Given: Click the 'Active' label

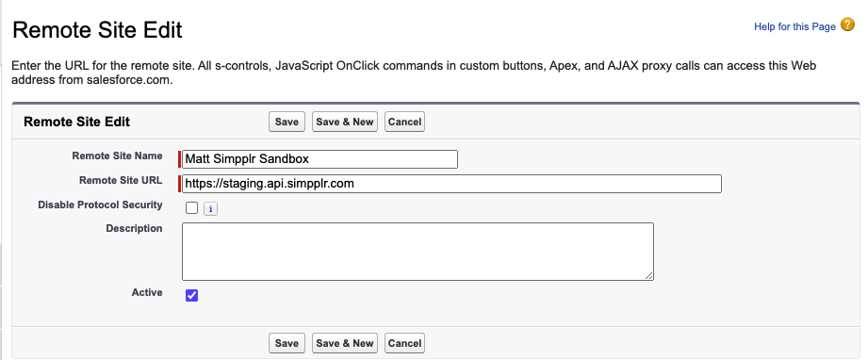Looking at the screenshot, I should pos(147,292).
